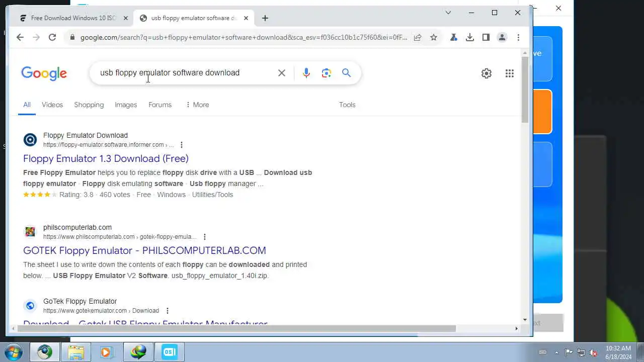Open Download Gotek USB Floppy Emulator Manufacturer link

pos(145,323)
